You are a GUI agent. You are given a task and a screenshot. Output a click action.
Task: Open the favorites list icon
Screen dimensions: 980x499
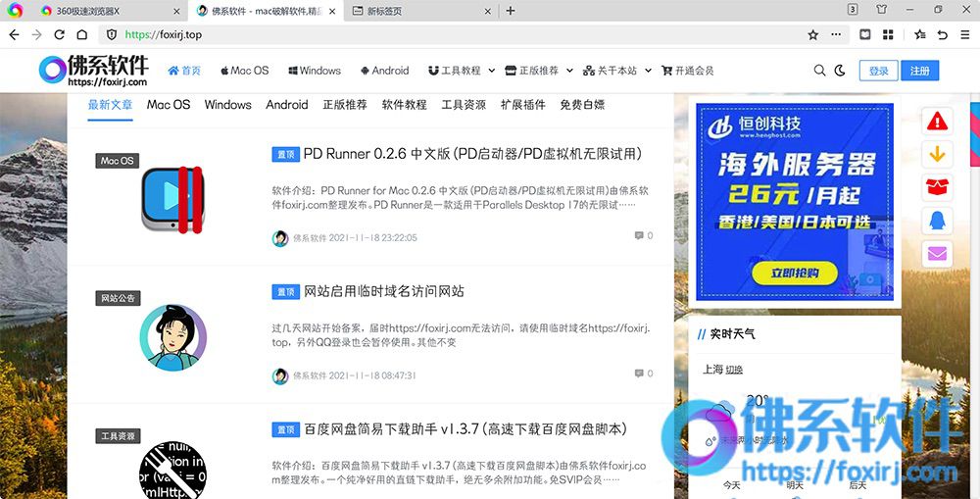pos(920,35)
